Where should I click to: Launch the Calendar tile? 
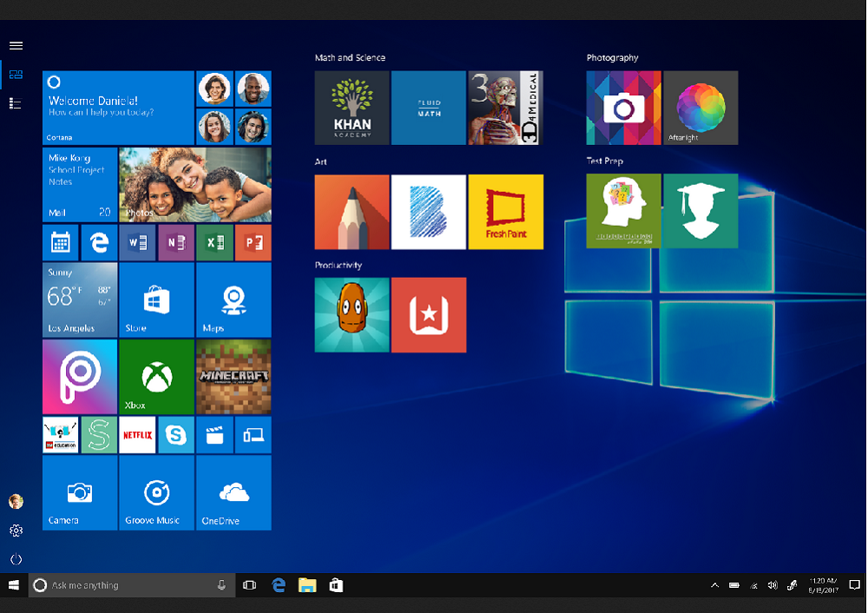click(x=61, y=242)
